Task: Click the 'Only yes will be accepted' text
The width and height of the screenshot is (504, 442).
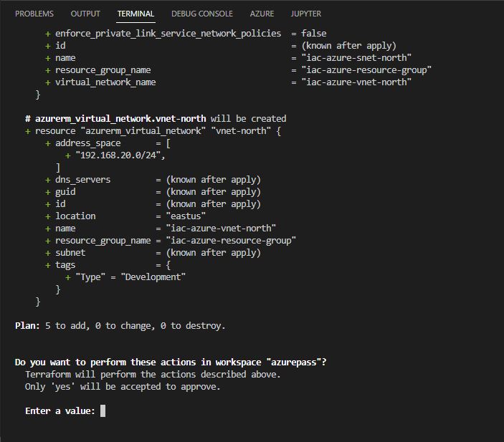Action: [123, 387]
